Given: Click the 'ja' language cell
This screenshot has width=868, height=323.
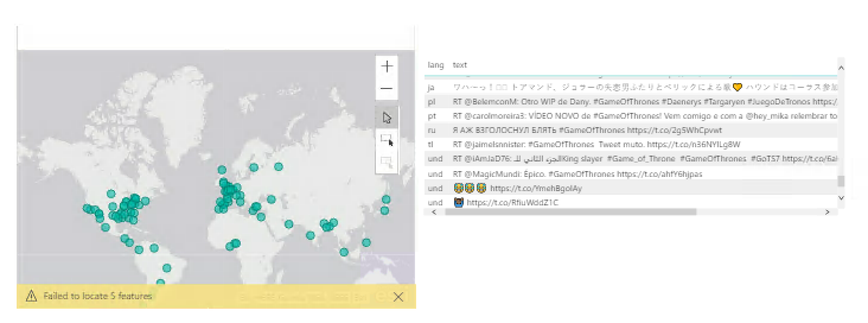Looking at the screenshot, I should coord(431,87).
